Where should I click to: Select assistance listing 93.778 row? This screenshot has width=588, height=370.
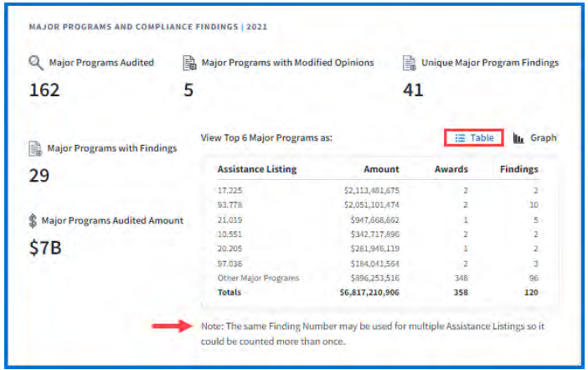(x=230, y=204)
